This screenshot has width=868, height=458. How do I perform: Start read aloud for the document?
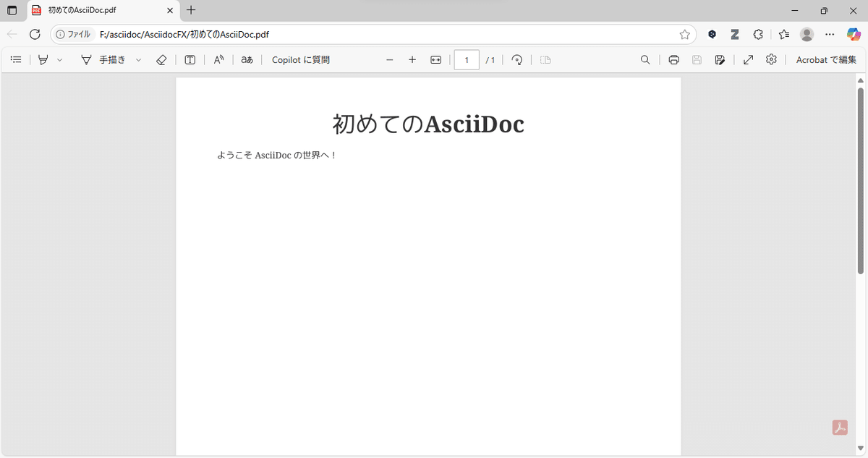tap(218, 59)
